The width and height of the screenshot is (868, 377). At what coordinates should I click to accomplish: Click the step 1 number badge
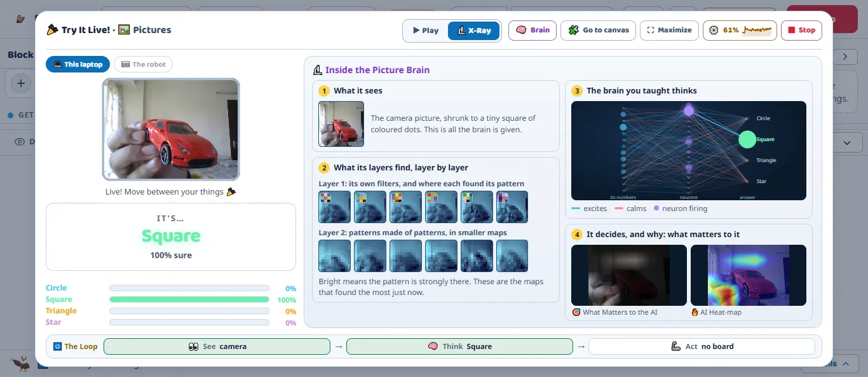click(x=324, y=91)
